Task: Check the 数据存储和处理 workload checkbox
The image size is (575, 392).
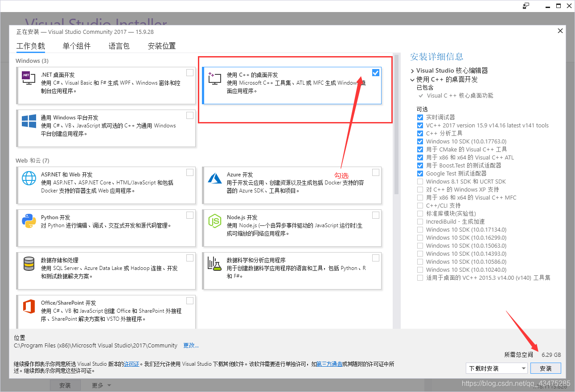Action: (x=190, y=258)
